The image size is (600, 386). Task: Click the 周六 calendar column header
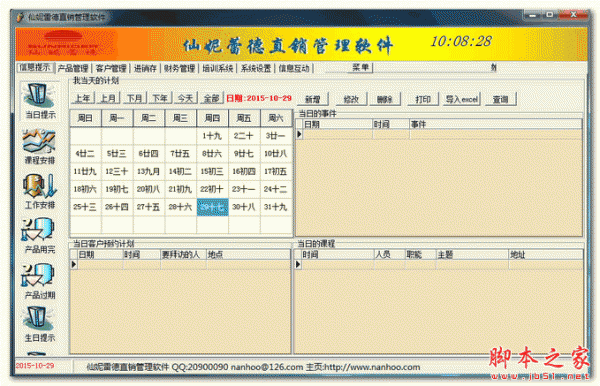(x=276, y=118)
